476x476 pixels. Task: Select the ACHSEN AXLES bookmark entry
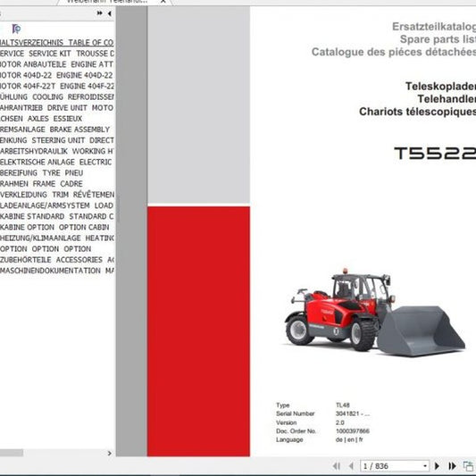click(x=41, y=119)
